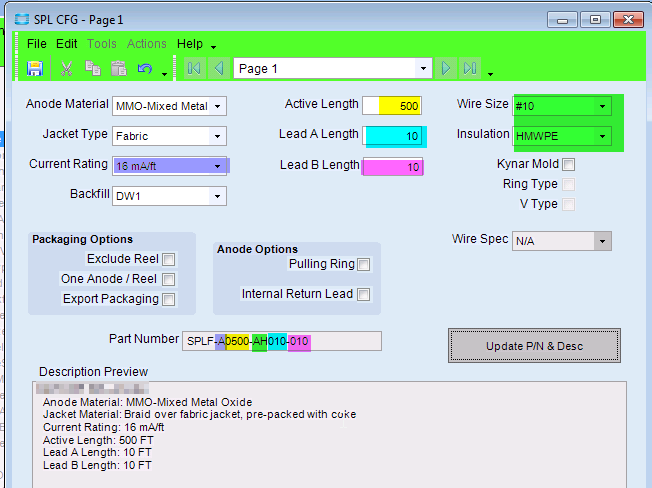This screenshot has width=652, height=488.
Task: Click the Paste clipboard icon
Action: 119,69
